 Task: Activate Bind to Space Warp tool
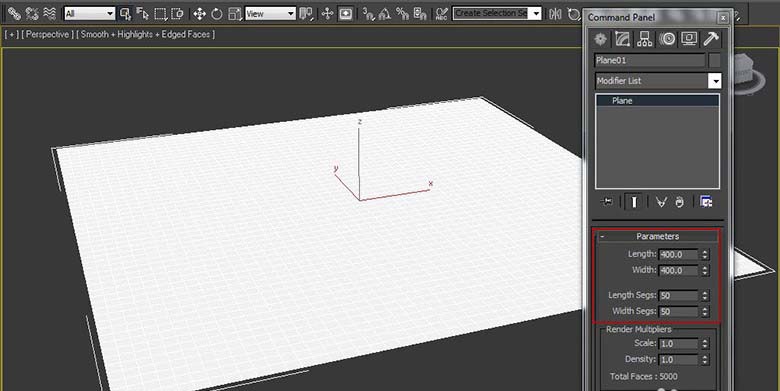point(49,13)
